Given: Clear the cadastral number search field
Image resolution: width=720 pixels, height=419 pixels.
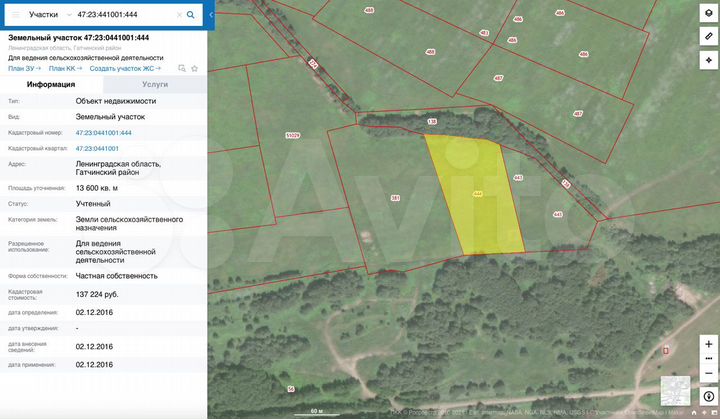Looking at the screenshot, I should 178,15.
